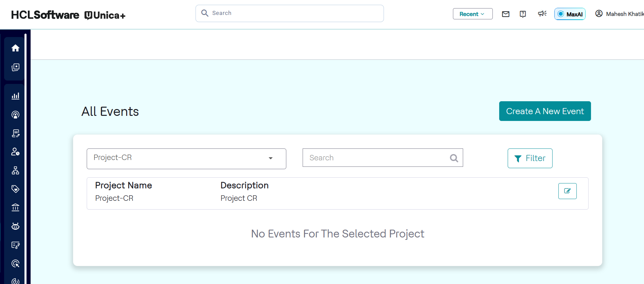The image size is (644, 284).
Task: Open the mail envelope icon
Action: coord(506,14)
